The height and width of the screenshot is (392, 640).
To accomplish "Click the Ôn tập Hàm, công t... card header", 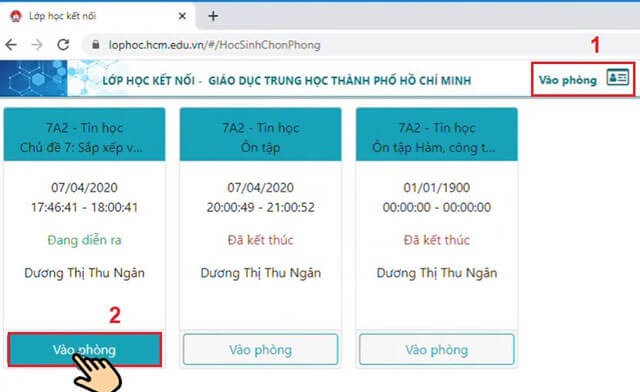I will [437, 134].
